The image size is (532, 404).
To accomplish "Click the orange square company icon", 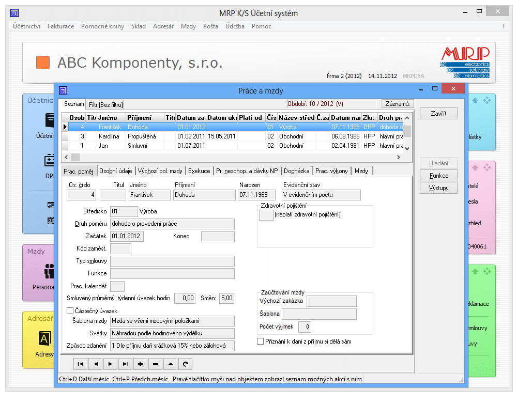I will tap(43, 63).
